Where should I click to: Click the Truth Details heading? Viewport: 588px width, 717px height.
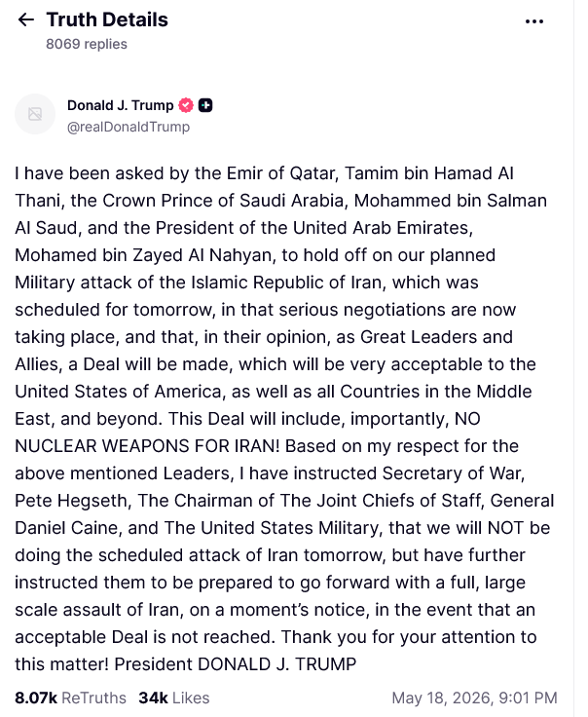(107, 19)
